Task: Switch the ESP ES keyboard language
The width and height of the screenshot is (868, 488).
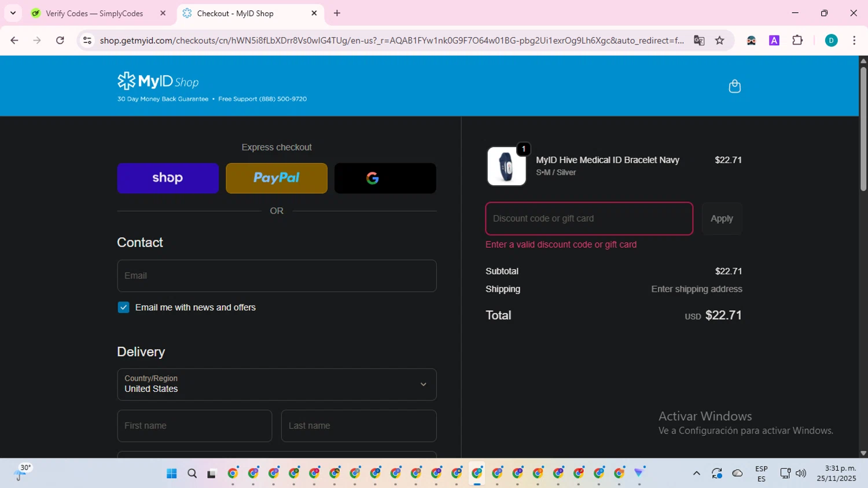Action: click(762, 474)
